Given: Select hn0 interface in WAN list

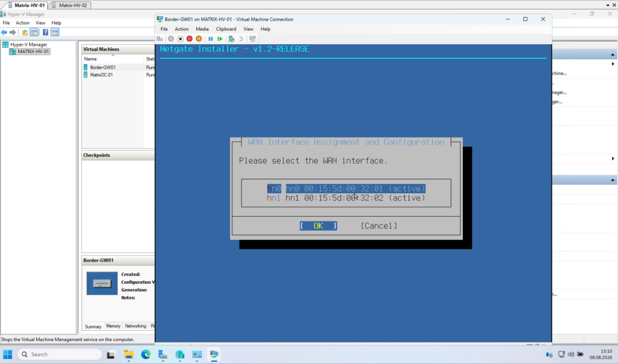Looking at the screenshot, I should tap(346, 188).
